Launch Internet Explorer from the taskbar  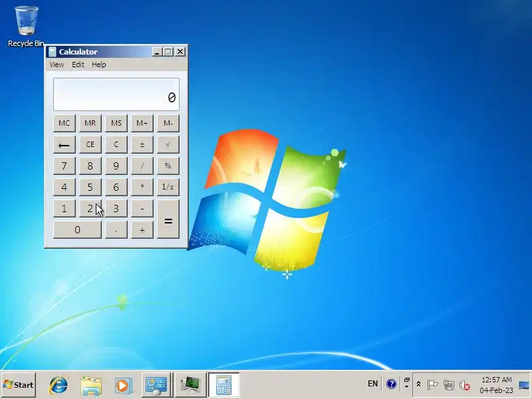[59, 385]
